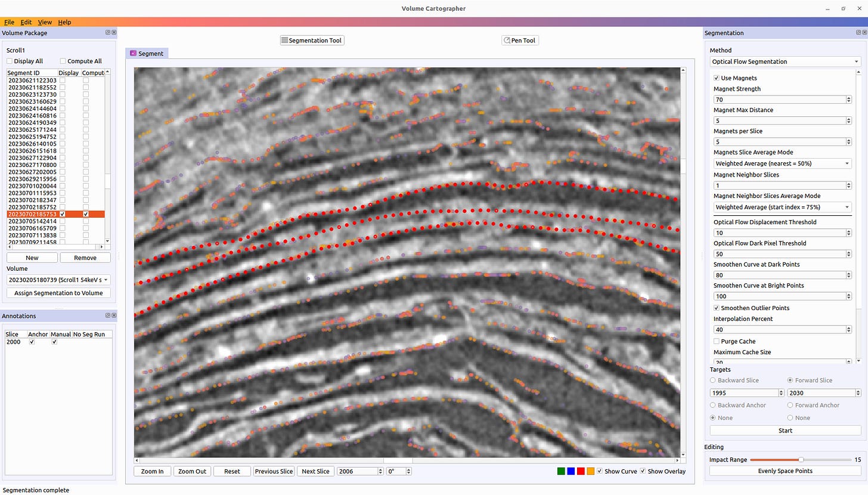The height and width of the screenshot is (495, 868).
Task: Uncheck the Use Magnets checkbox
Action: (x=717, y=78)
